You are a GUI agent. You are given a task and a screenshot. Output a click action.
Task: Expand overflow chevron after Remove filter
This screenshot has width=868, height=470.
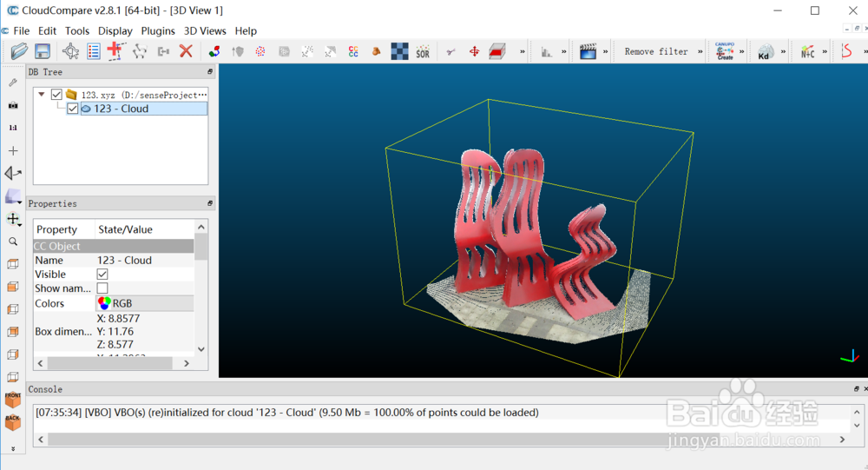[x=700, y=51]
